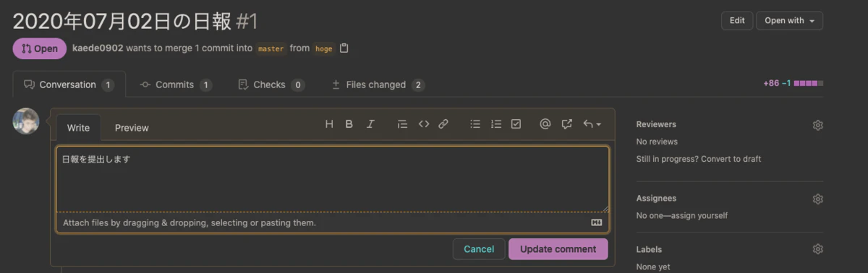The image size is (868, 273).
Task: Click the Edit title button
Action: pos(737,20)
